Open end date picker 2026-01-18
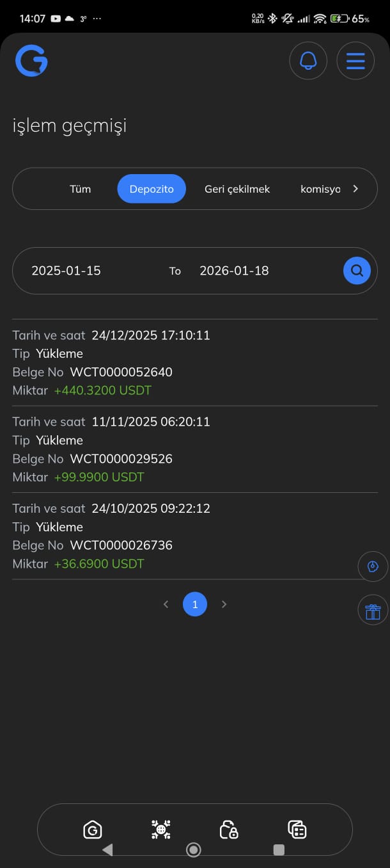The width and height of the screenshot is (390, 868). pos(234,271)
